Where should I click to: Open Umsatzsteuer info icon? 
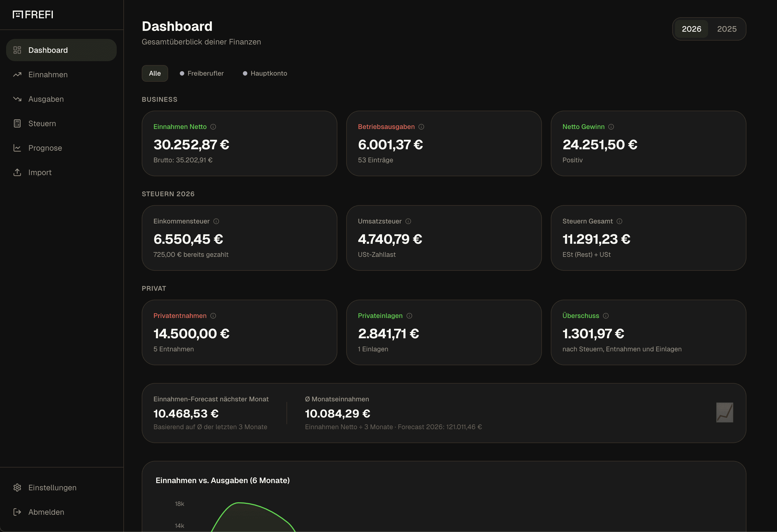(x=408, y=221)
